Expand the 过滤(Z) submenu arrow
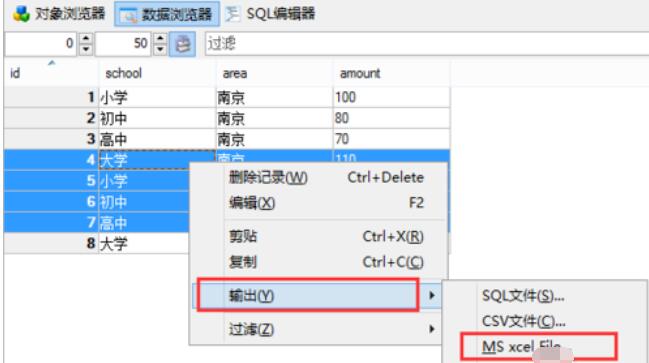Image resolution: width=649 pixels, height=363 pixels. coord(432,329)
